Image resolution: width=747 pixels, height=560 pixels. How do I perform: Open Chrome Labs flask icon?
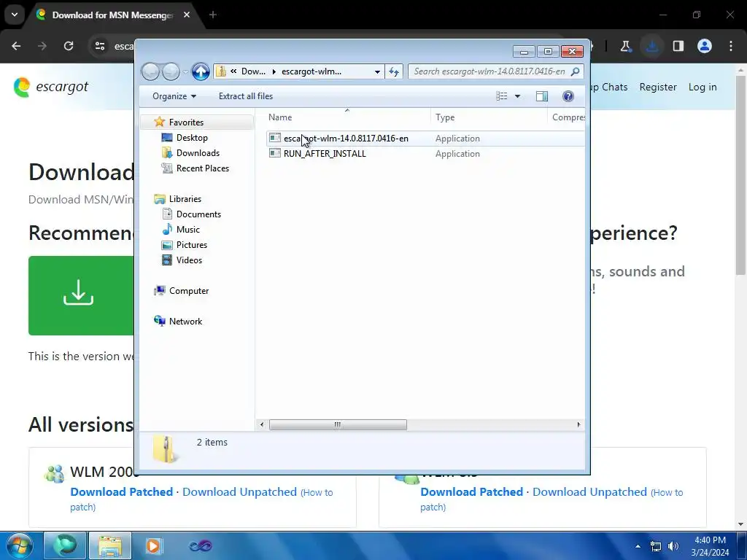tap(625, 46)
